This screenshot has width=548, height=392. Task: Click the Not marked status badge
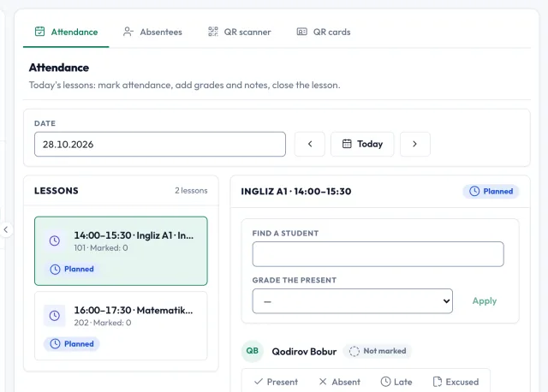(x=378, y=351)
